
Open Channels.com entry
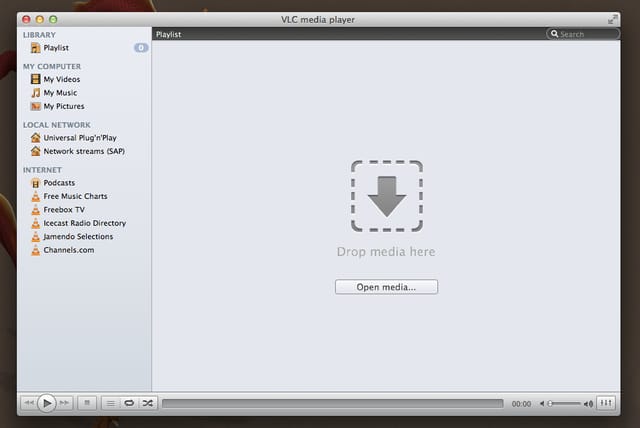84,250
